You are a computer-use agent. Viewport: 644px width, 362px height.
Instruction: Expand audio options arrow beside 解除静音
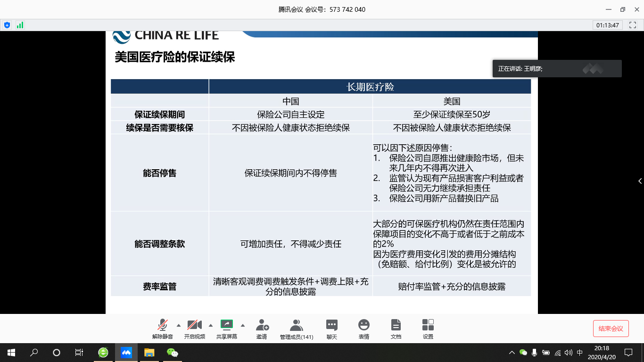tap(178, 325)
